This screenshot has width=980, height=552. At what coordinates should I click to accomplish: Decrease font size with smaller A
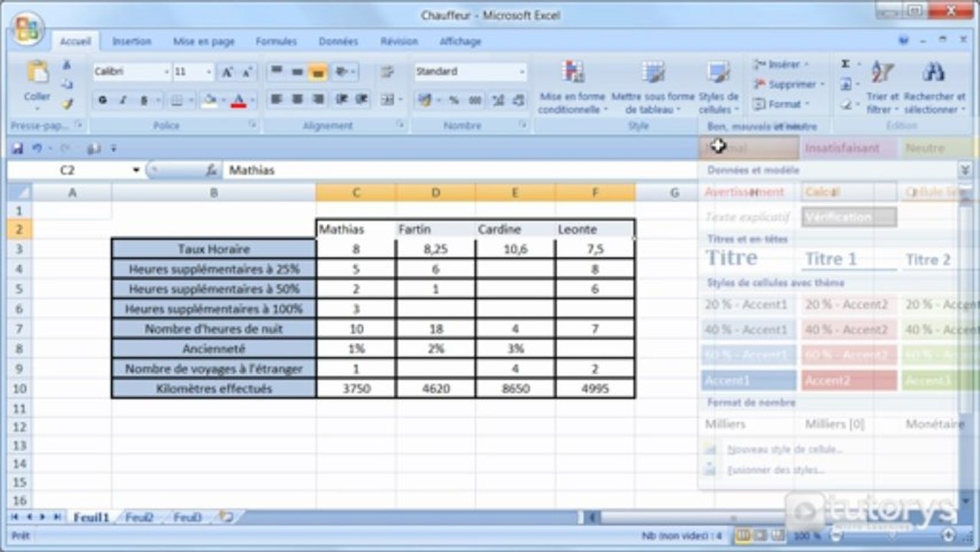pyautogui.click(x=246, y=72)
